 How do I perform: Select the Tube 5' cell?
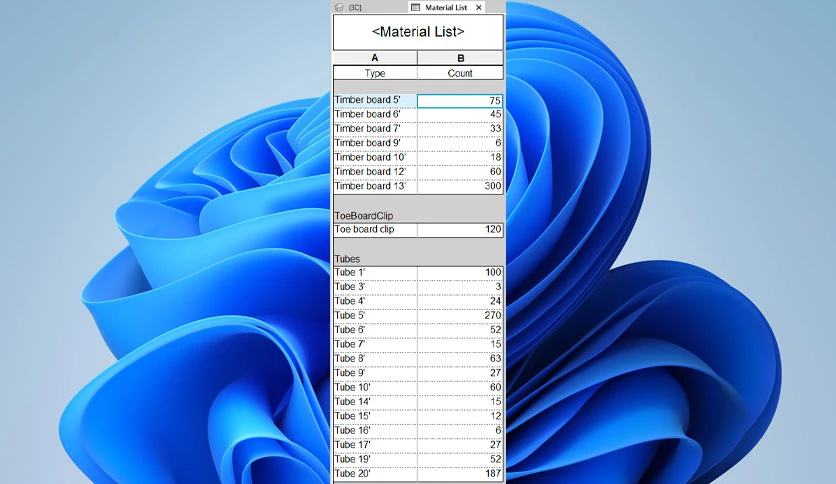click(375, 316)
